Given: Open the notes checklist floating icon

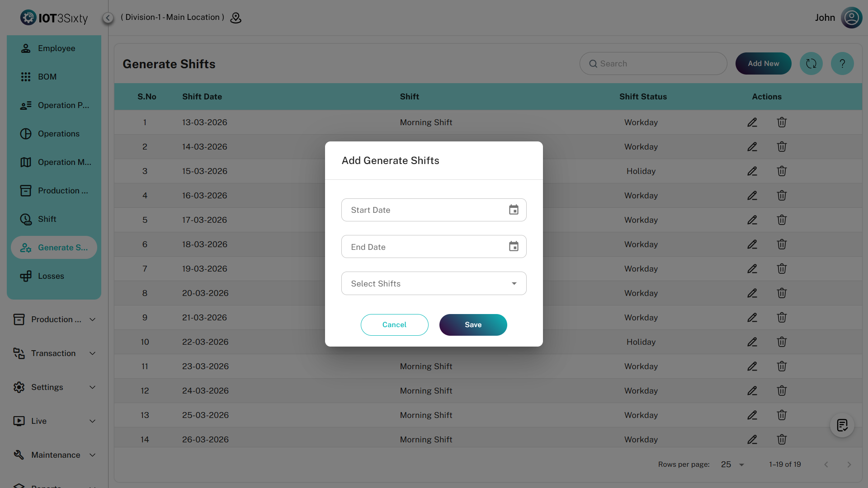Looking at the screenshot, I should (x=842, y=425).
